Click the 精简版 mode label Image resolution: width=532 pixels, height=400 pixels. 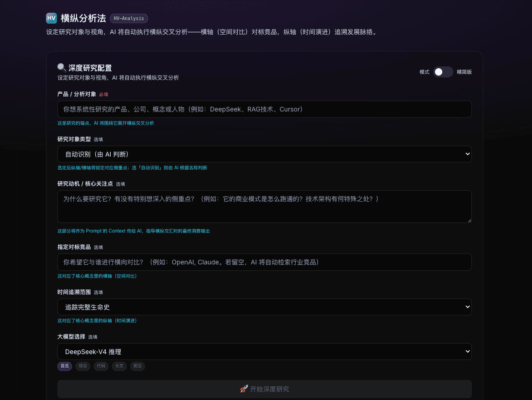point(464,72)
